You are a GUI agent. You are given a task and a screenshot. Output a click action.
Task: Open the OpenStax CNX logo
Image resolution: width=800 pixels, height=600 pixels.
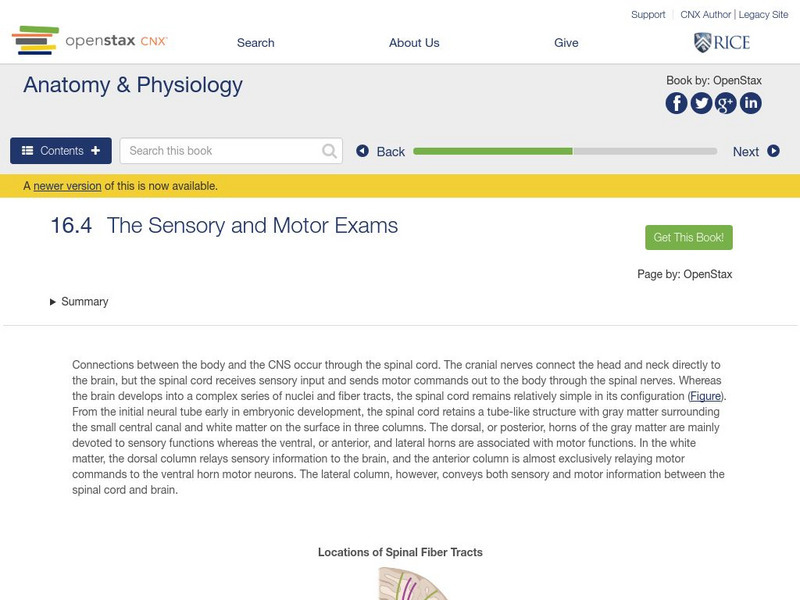pos(90,41)
